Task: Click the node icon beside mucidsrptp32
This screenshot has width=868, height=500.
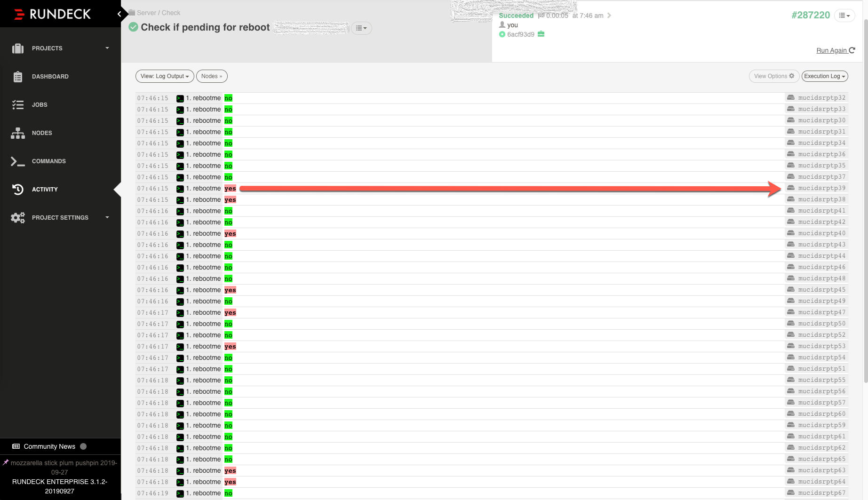Action: tap(789, 97)
